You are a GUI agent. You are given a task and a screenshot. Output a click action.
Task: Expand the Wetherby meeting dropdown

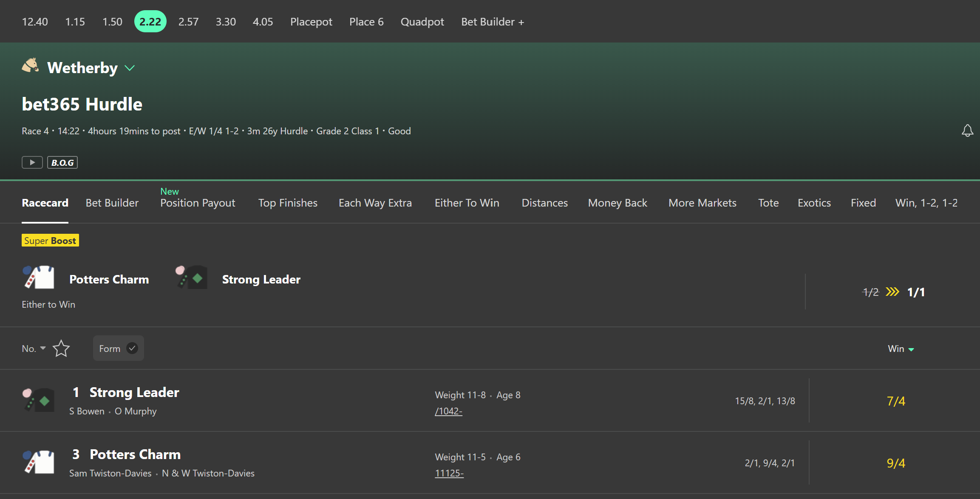[x=130, y=68]
